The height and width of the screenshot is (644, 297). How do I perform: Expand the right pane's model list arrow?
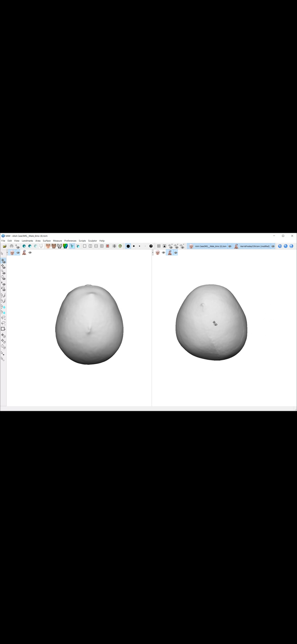pyautogui.click(x=153, y=252)
